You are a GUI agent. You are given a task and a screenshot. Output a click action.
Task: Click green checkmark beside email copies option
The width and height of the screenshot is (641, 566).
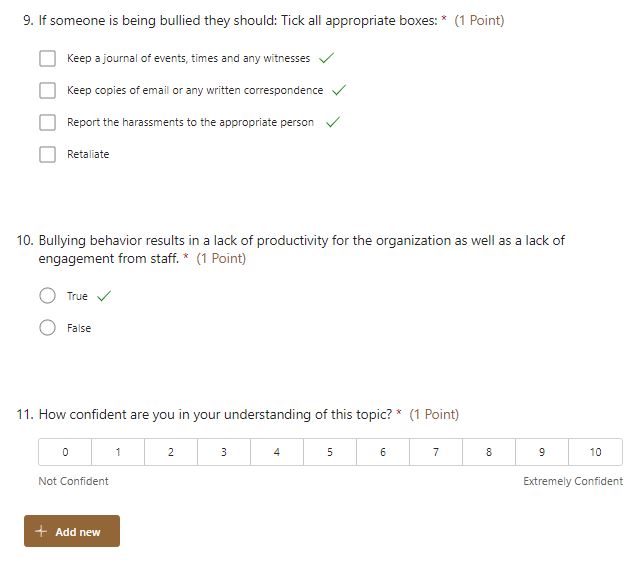coord(339,90)
